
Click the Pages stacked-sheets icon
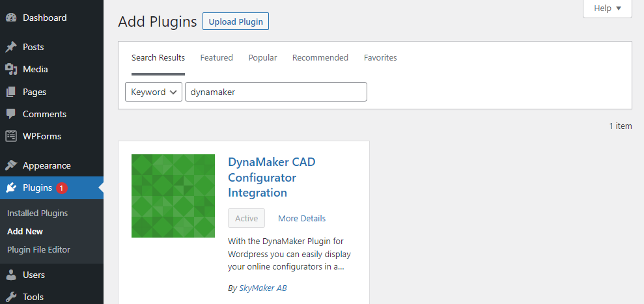click(x=11, y=92)
